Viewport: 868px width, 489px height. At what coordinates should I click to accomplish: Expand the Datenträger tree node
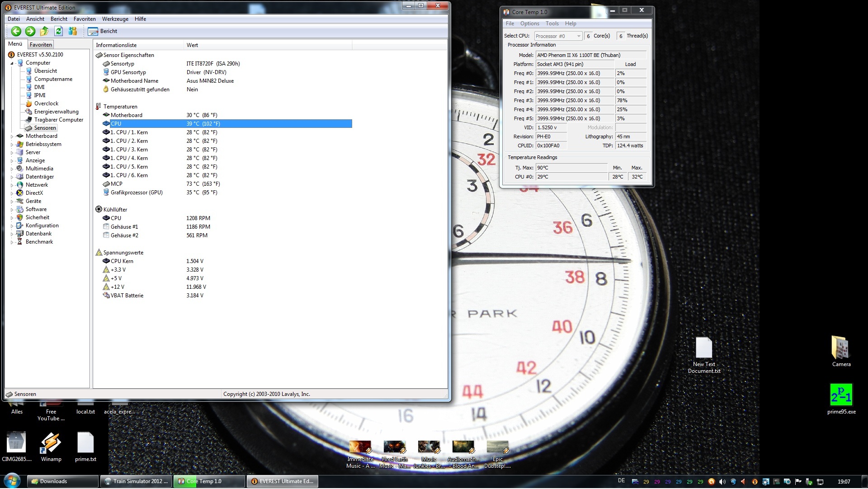pos(12,177)
